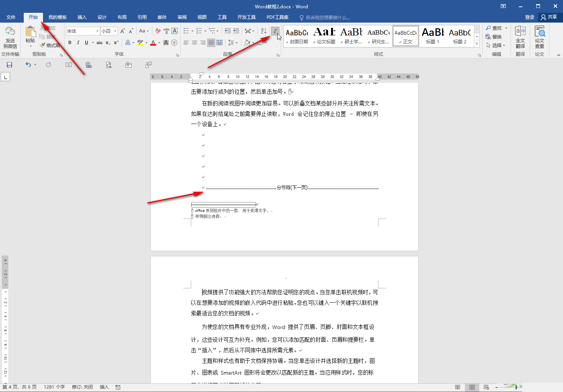Open print preview from quick access toolbar

click(109, 64)
